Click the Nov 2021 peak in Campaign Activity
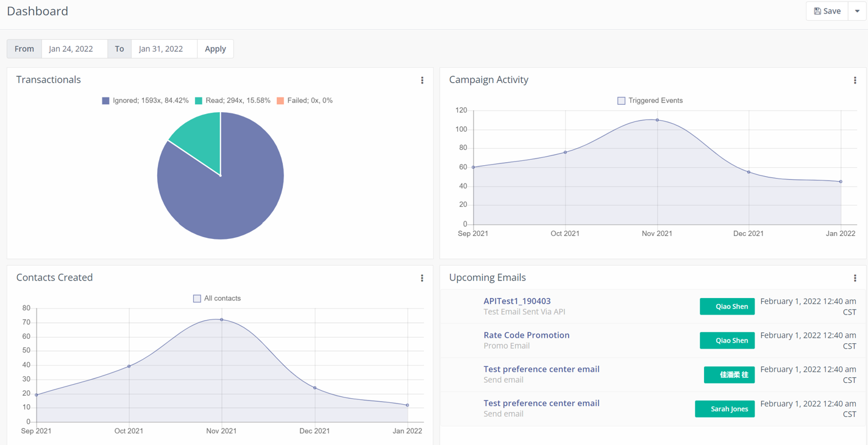The height and width of the screenshot is (445, 868). (x=657, y=120)
